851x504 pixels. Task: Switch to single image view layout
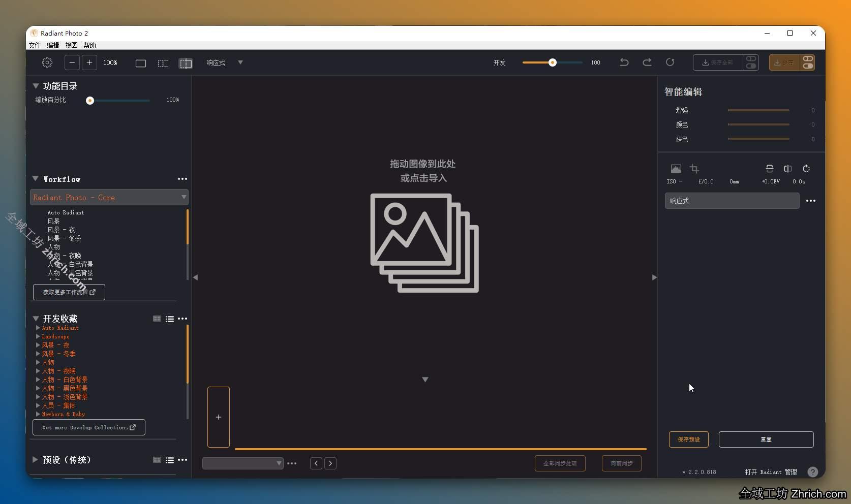(x=141, y=63)
